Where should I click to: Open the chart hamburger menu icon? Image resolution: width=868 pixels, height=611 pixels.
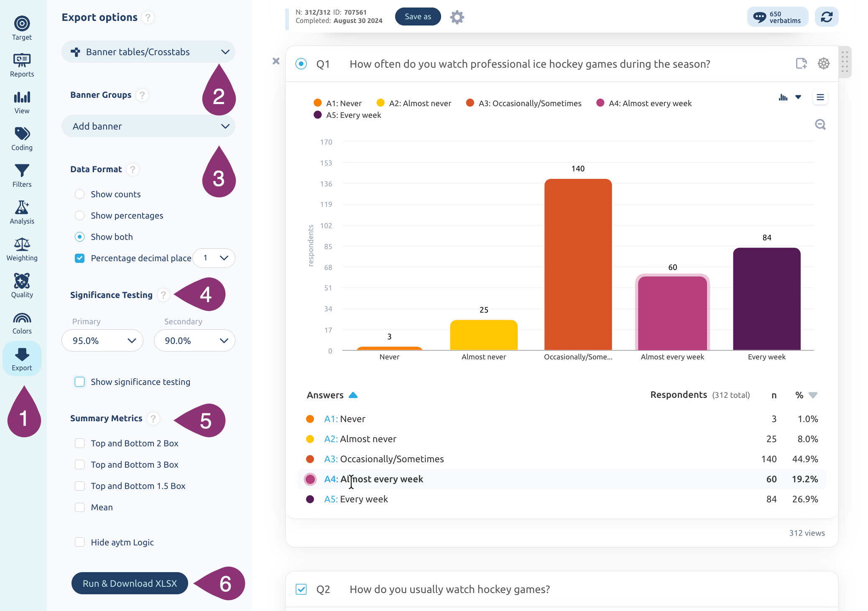click(820, 97)
